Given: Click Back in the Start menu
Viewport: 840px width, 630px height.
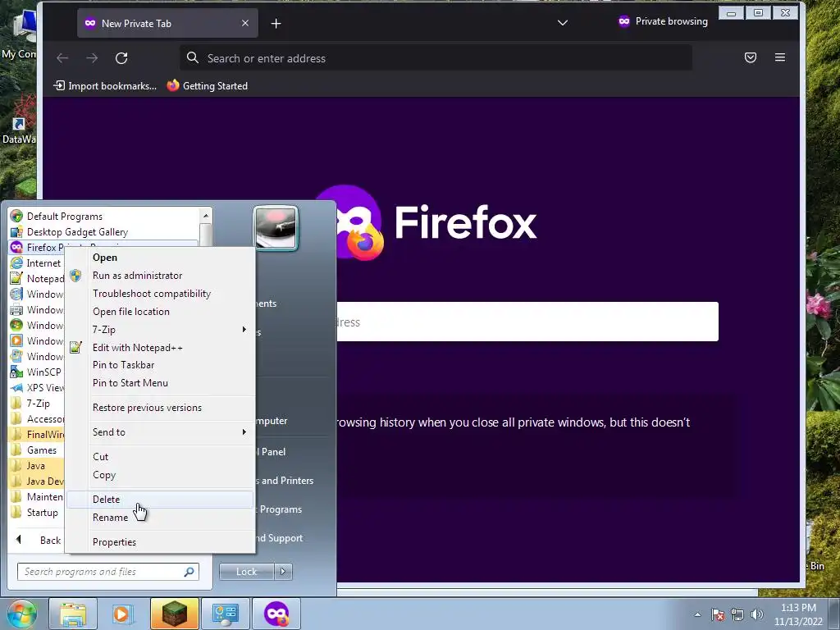Looking at the screenshot, I should (38, 540).
